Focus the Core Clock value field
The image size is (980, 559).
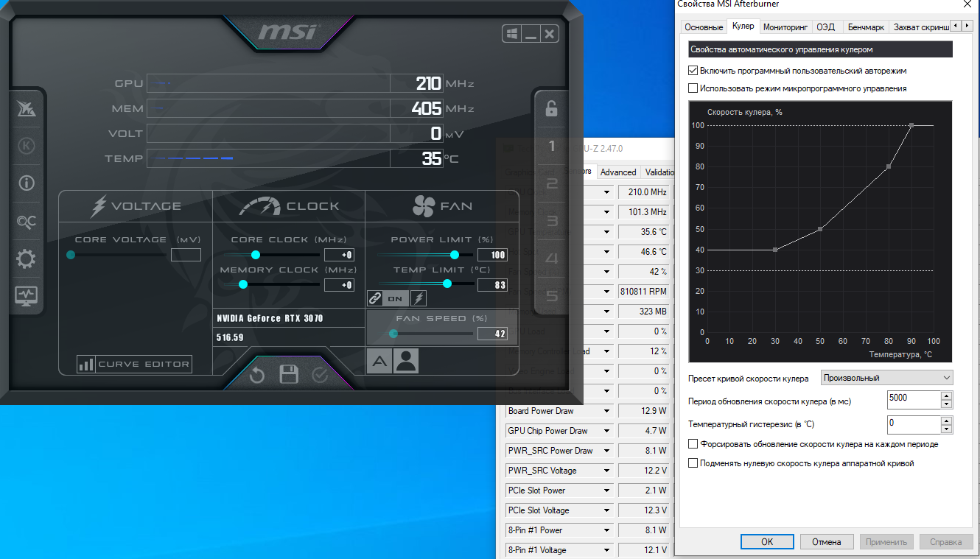339,255
